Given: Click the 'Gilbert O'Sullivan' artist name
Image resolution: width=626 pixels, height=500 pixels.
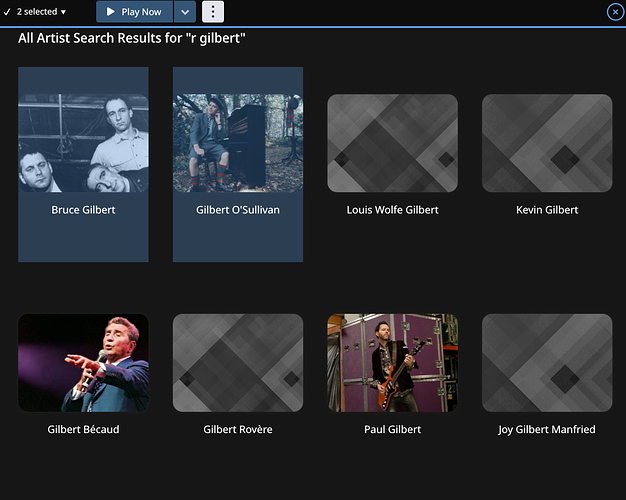Looking at the screenshot, I should tap(238, 210).
